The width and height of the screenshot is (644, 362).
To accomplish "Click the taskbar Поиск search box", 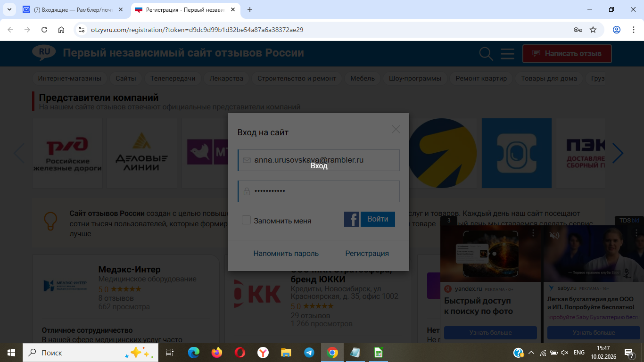I will (91, 353).
